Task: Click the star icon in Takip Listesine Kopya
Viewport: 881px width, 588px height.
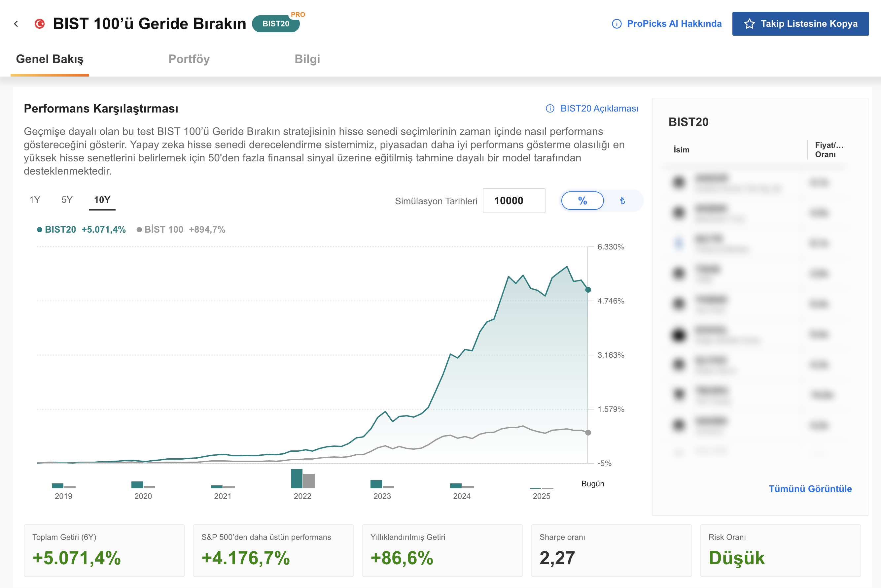Action: 749,24
